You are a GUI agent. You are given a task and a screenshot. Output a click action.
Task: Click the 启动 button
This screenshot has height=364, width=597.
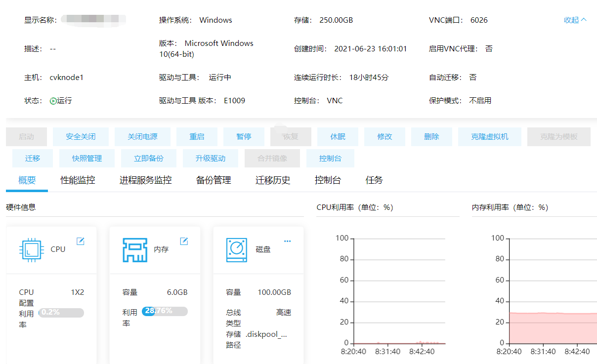(x=26, y=137)
